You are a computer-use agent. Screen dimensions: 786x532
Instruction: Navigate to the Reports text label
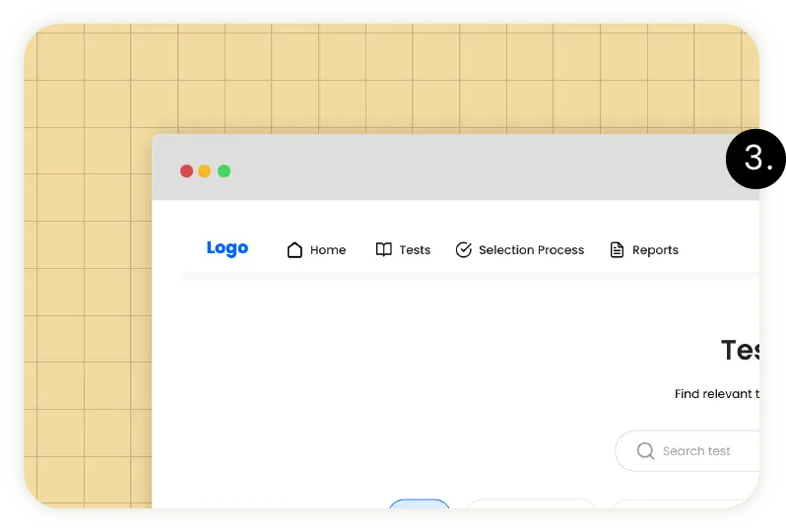(x=655, y=250)
